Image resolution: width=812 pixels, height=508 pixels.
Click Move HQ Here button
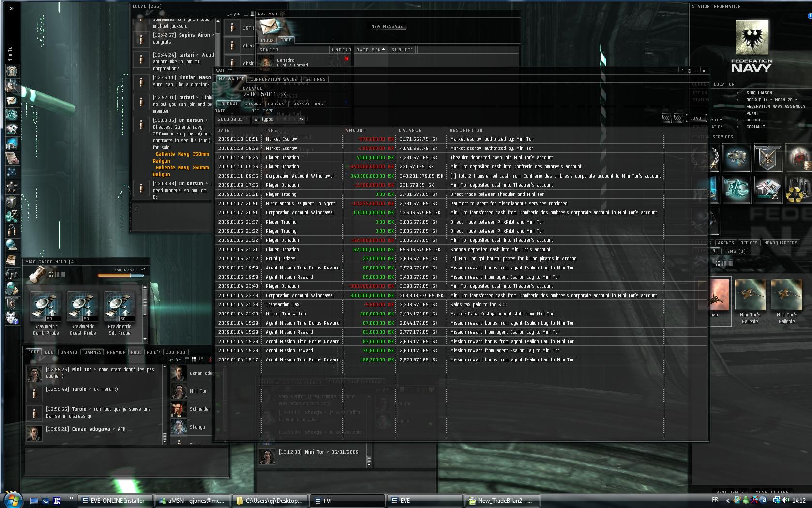click(772, 492)
